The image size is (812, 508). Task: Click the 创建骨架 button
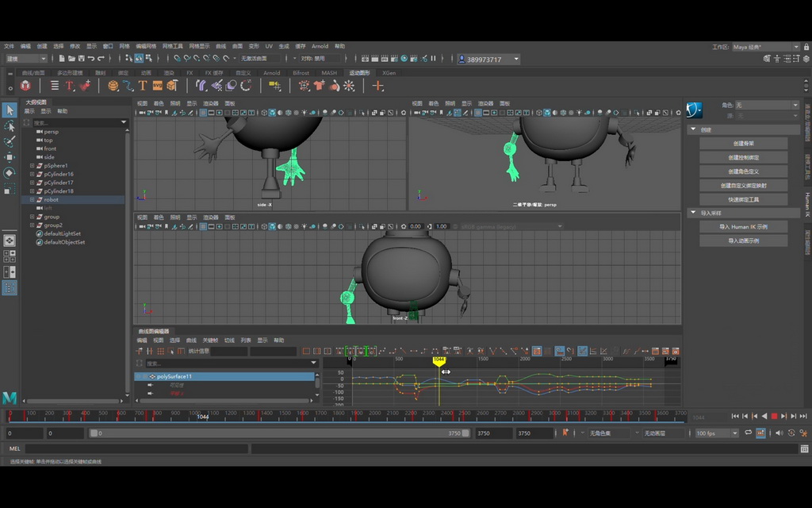point(743,144)
